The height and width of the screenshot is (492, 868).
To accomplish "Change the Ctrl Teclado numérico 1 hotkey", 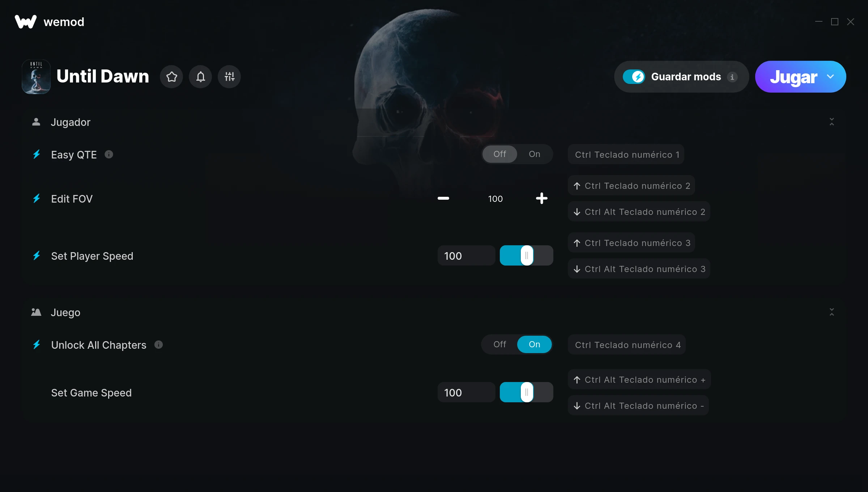I will 626,154.
